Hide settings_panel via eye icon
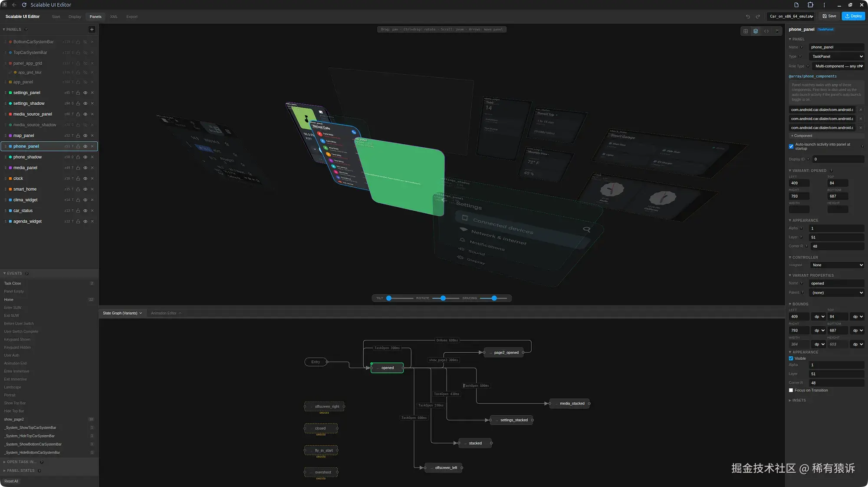The image size is (868, 487). [x=85, y=93]
